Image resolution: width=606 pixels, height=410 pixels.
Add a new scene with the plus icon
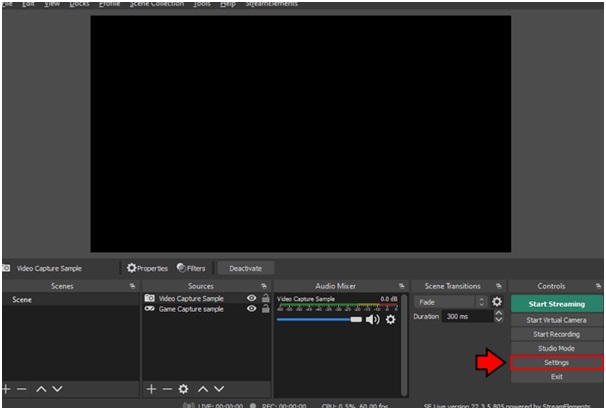coord(7,388)
